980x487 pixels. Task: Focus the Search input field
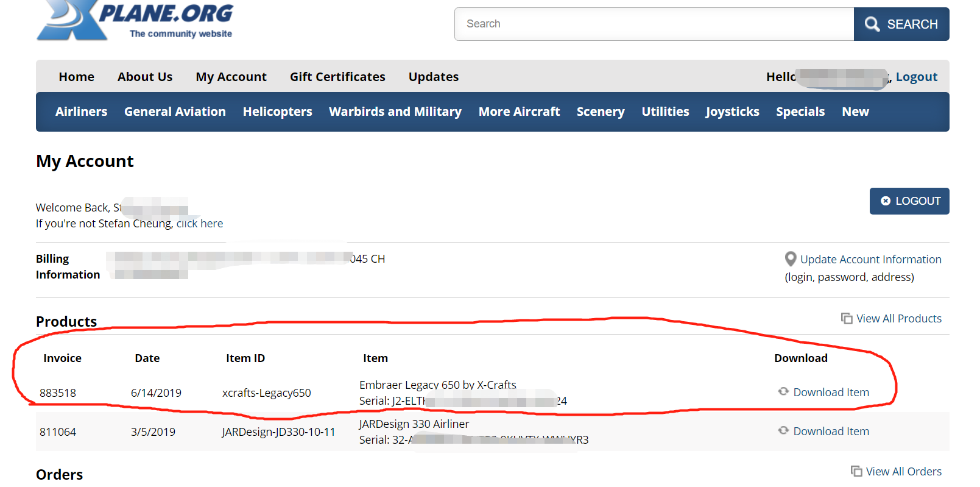[x=654, y=24]
